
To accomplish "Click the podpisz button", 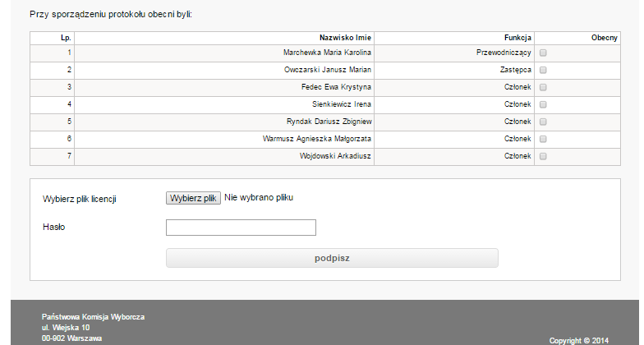I will [x=332, y=258].
